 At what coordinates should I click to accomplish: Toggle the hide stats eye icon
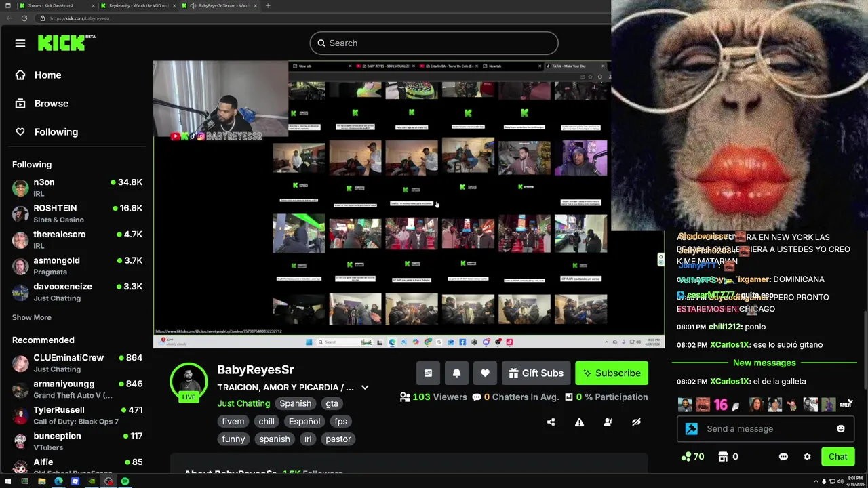coord(636,422)
